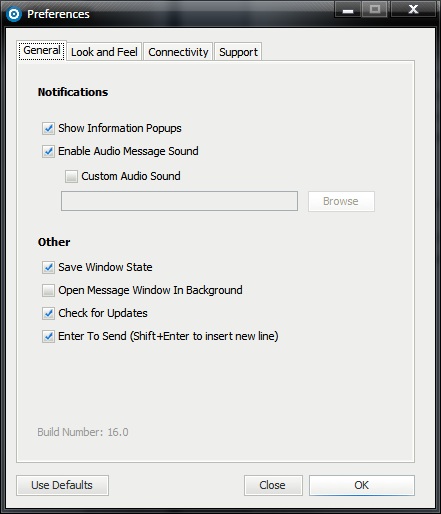
Task: Click the Preferences app icon in title bar
Action: [14, 14]
